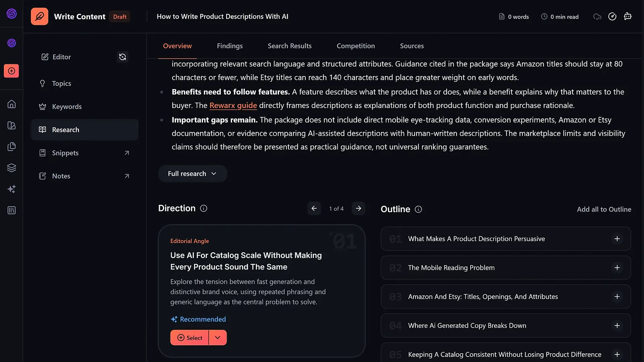This screenshot has width=644, height=362.
Task: Open Notes in external panel arrow
Action: click(127, 176)
